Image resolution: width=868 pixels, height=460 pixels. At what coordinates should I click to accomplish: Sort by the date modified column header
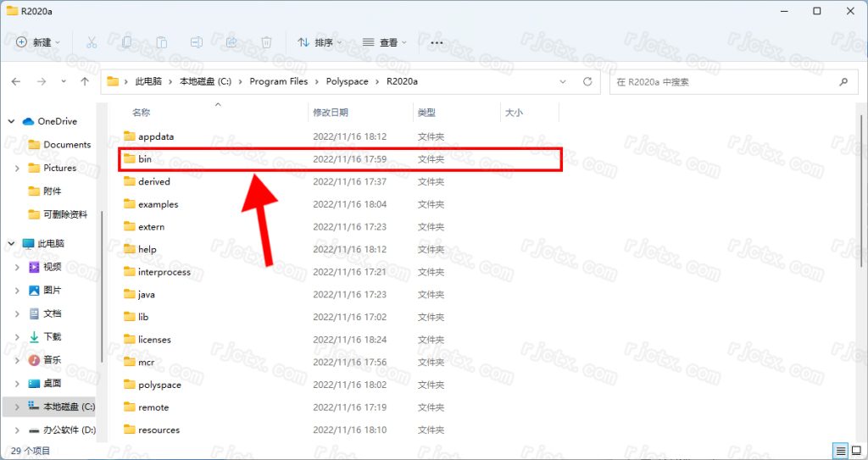(331, 113)
